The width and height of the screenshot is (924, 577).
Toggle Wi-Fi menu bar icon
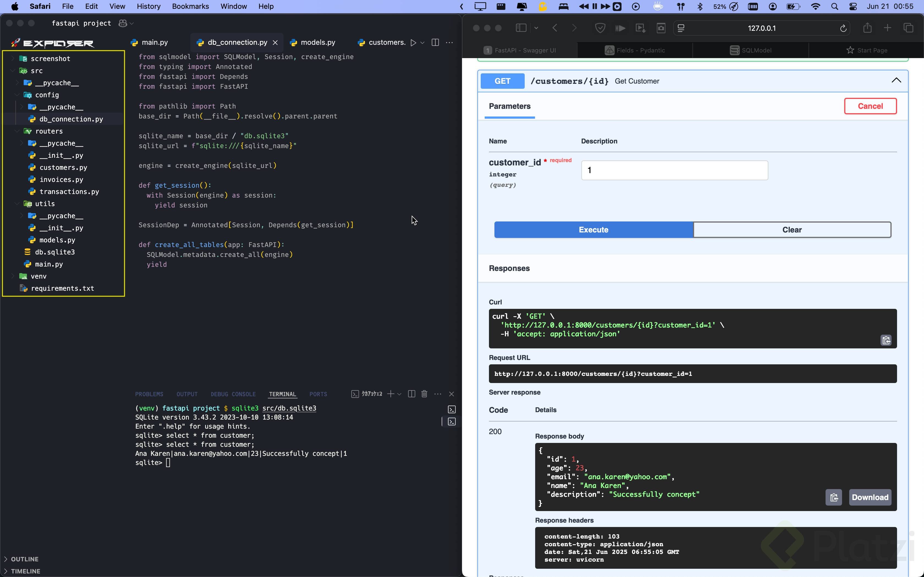[x=815, y=7]
